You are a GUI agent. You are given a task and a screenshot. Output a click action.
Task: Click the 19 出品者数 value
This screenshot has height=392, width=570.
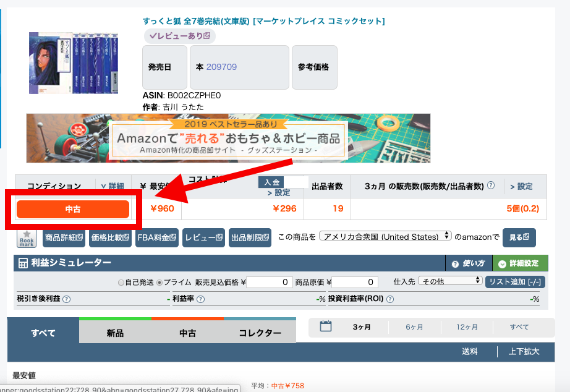[x=338, y=209]
